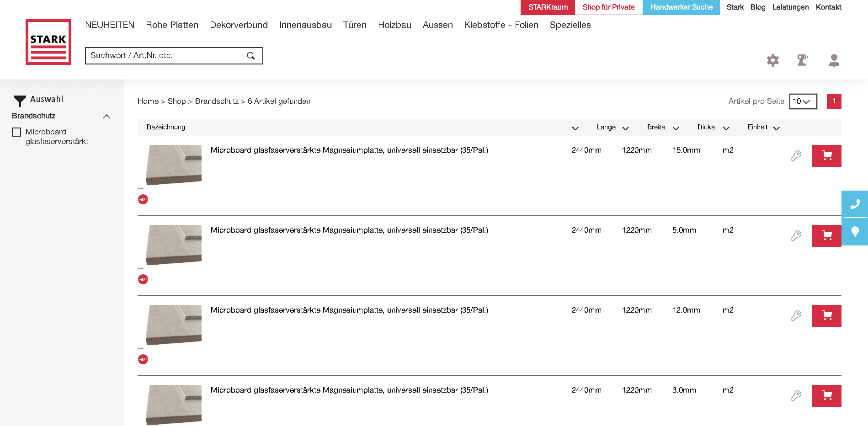Screen dimensions: 868x426
Task: Open 12.0mm Microboard Magnesiumplatte title
Action: coord(349,310)
